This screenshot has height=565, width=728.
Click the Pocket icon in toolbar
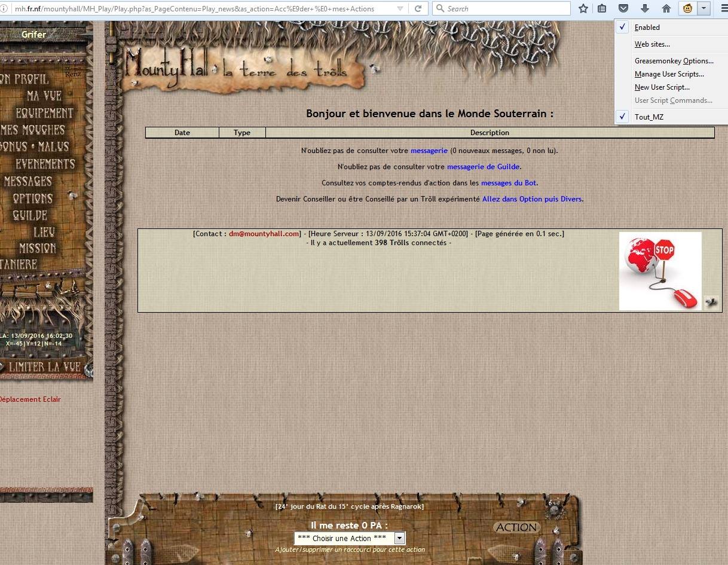[x=623, y=8]
